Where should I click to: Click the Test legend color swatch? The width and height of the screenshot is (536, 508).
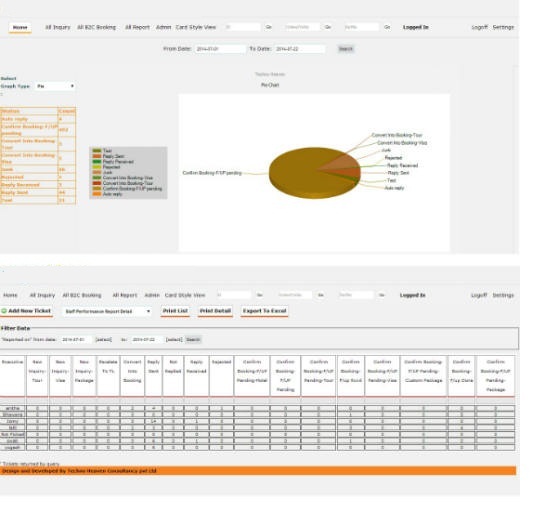(97, 151)
